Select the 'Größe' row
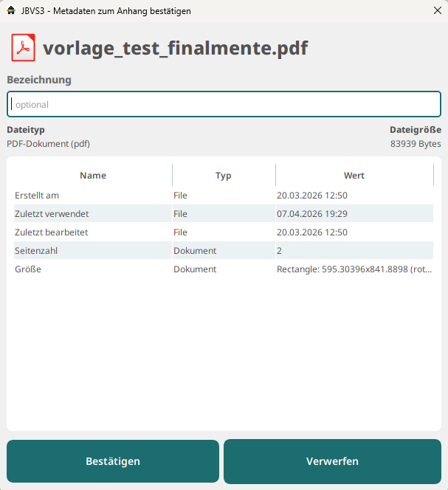Image resolution: width=448 pixels, height=490 pixels. click(x=28, y=269)
